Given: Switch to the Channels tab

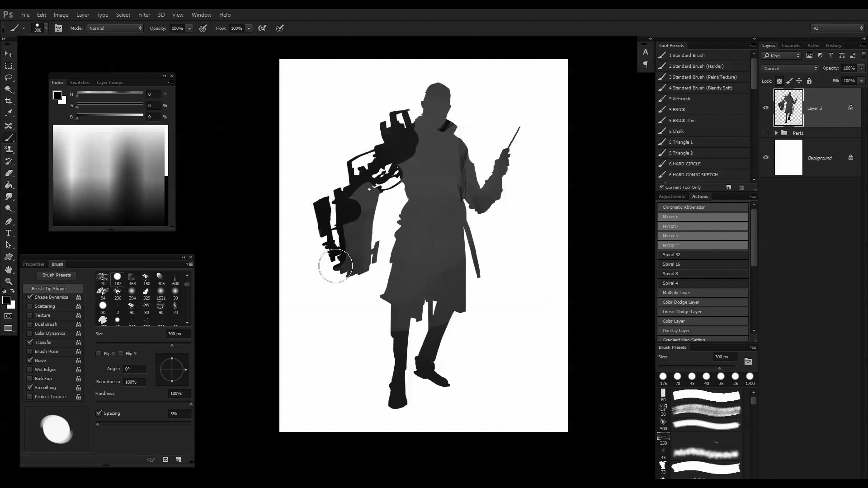Looking at the screenshot, I should coord(791,45).
